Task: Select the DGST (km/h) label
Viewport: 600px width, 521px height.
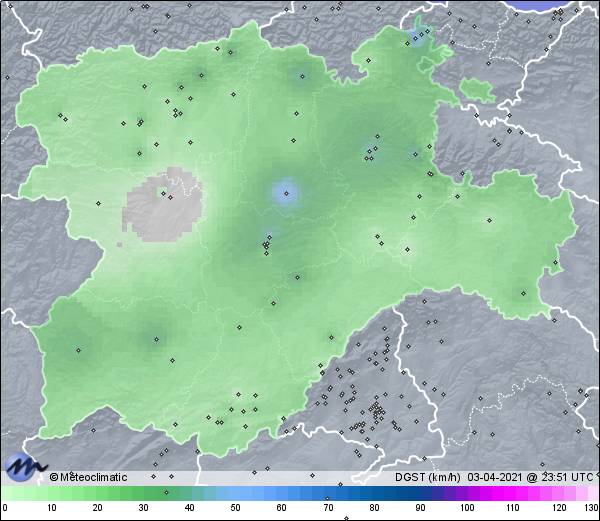Action: (427, 477)
